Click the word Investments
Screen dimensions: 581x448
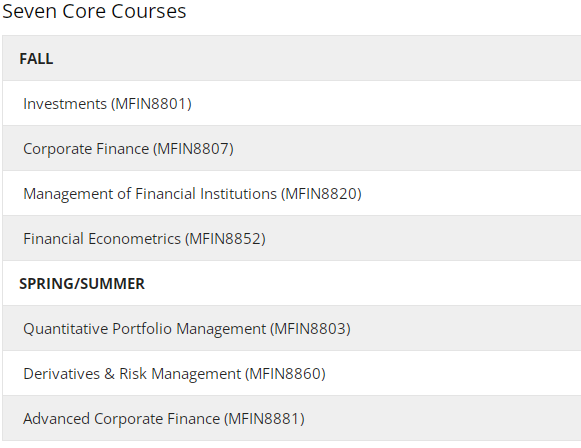point(65,104)
